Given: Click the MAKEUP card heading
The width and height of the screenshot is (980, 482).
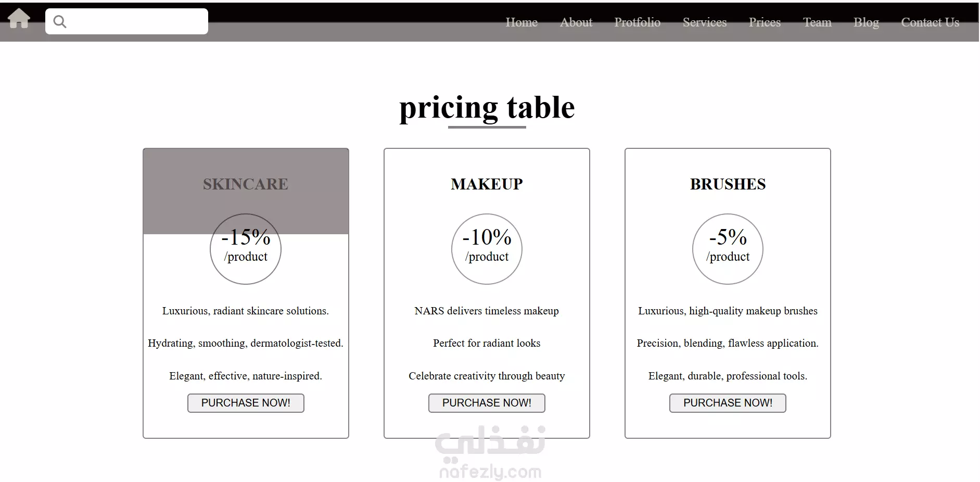Looking at the screenshot, I should pyautogui.click(x=487, y=184).
